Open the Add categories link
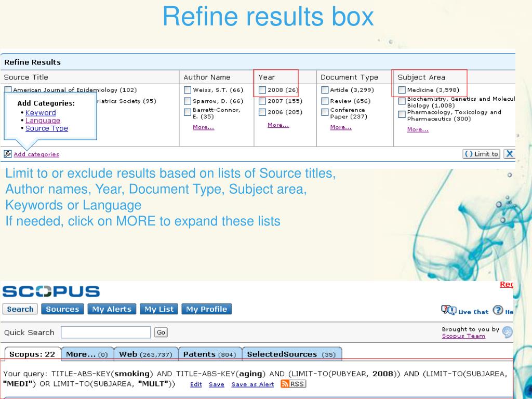This screenshot has width=532, height=399. click(36, 154)
